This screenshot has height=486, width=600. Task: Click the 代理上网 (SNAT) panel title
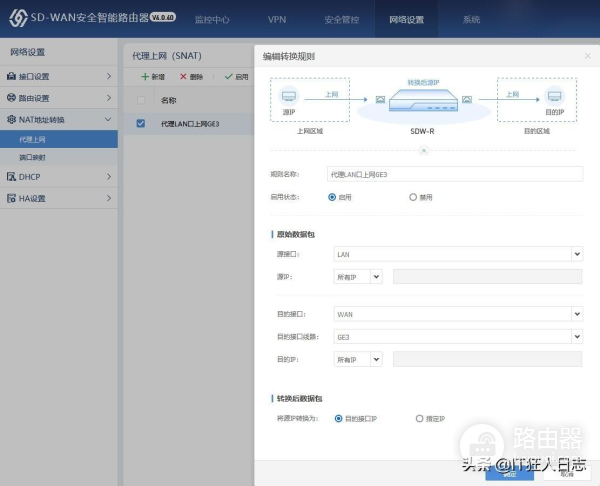click(167, 56)
